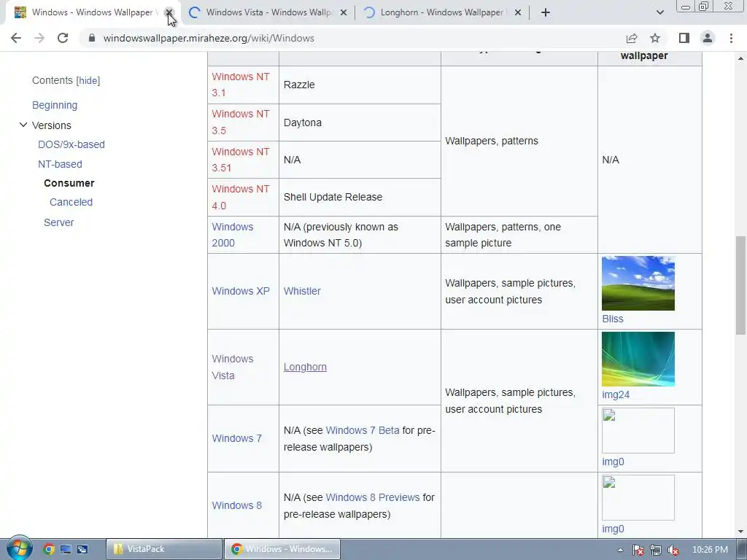
Task: Open a new browser tab
Action: click(546, 12)
